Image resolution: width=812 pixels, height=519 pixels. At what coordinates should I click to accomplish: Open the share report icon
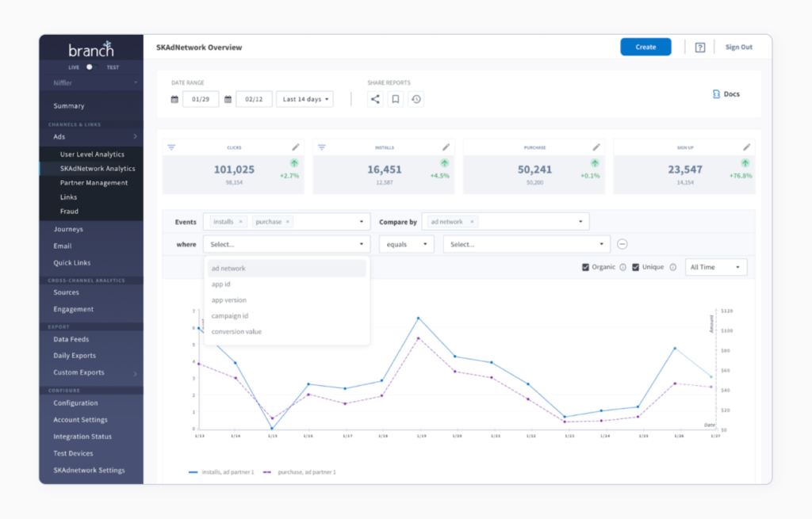[x=375, y=98]
